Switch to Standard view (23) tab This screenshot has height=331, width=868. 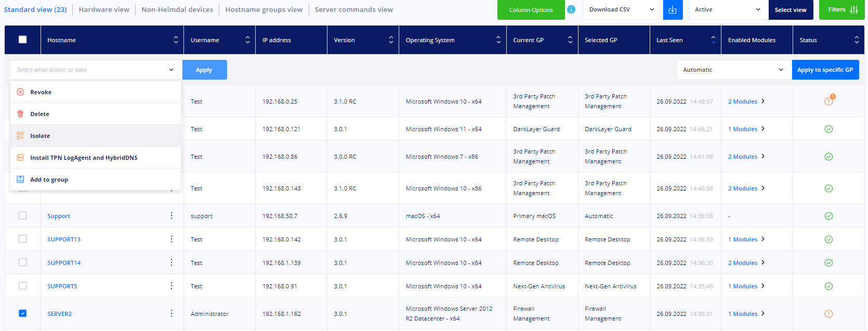point(35,9)
